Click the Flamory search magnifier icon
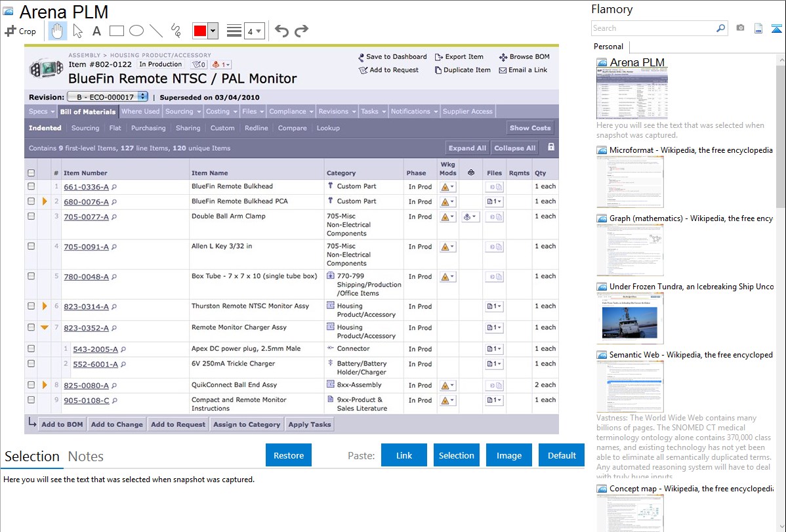786x532 pixels. (721, 28)
